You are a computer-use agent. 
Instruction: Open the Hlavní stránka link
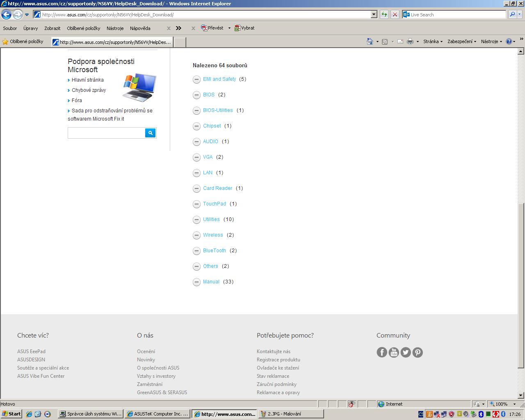pos(88,80)
